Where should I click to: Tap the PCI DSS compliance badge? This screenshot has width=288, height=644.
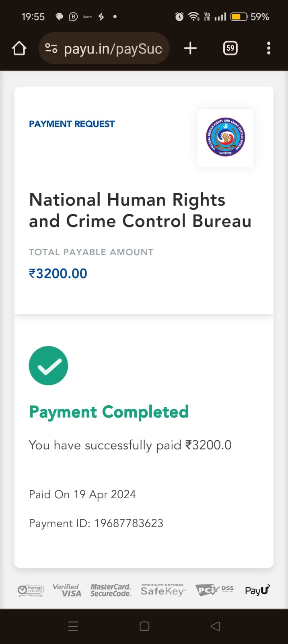click(214, 590)
